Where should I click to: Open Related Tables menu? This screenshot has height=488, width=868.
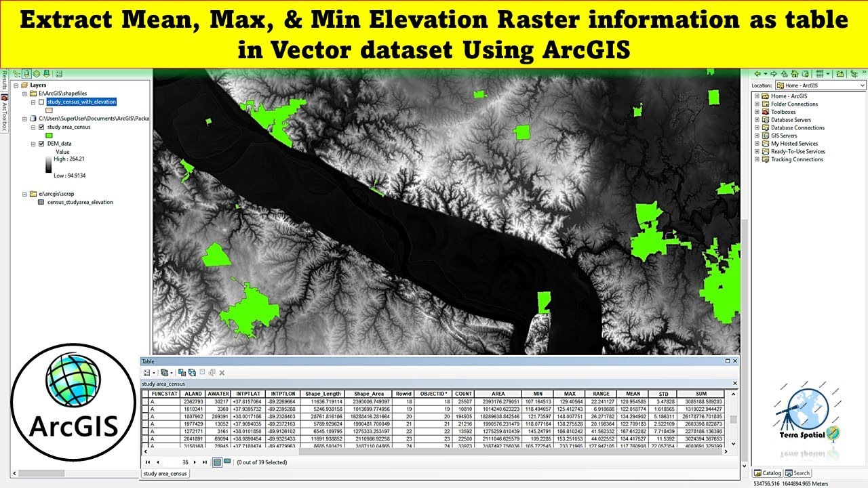click(x=165, y=373)
